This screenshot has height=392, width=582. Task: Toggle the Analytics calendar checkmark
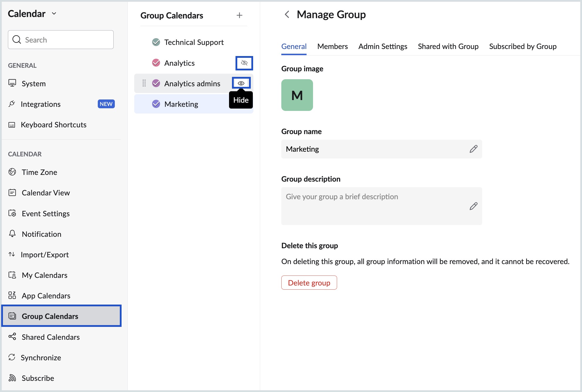point(156,63)
